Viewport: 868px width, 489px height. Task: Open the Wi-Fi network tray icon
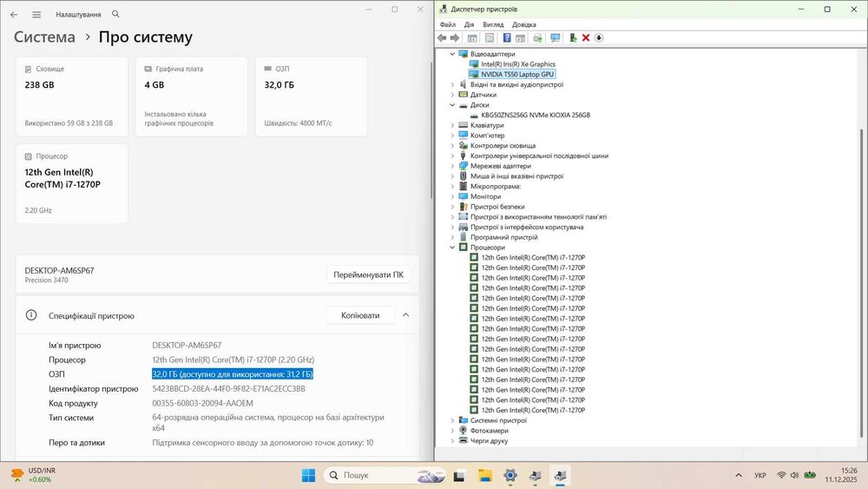tap(781, 475)
